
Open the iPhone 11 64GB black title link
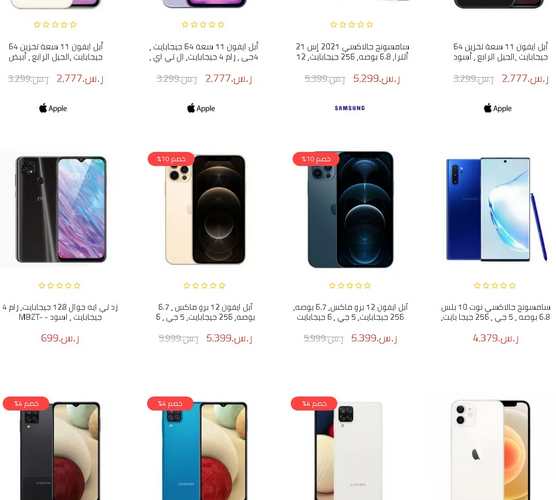(501, 52)
